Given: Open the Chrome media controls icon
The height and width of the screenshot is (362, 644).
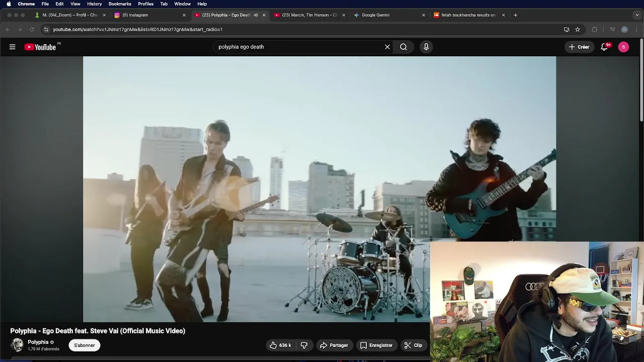Looking at the screenshot, I should coord(612,29).
